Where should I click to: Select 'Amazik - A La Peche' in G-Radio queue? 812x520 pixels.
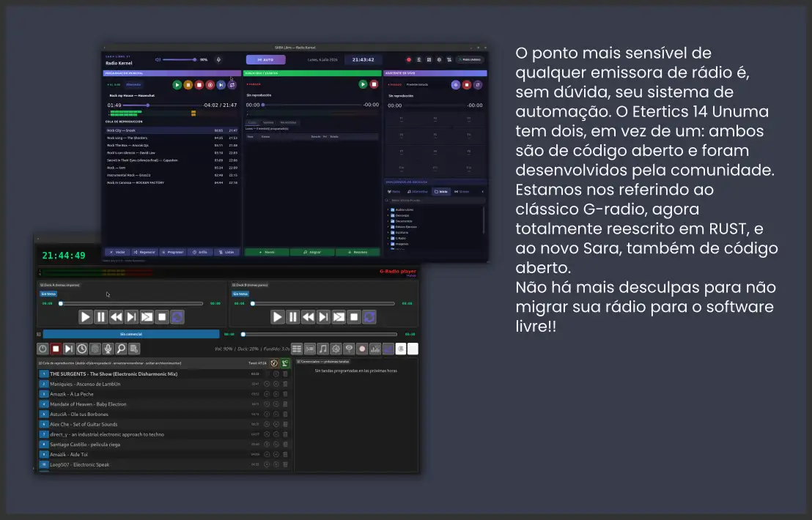coord(164,394)
